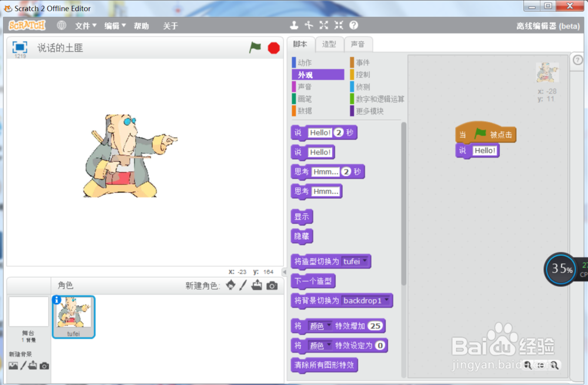Image resolution: width=588 pixels, height=385 pixels.
Task: Select the 动作 block category
Action: (x=318, y=62)
